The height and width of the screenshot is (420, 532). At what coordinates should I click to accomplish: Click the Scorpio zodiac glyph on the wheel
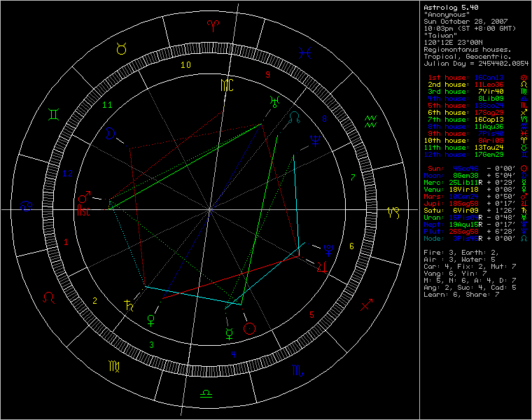(x=297, y=370)
